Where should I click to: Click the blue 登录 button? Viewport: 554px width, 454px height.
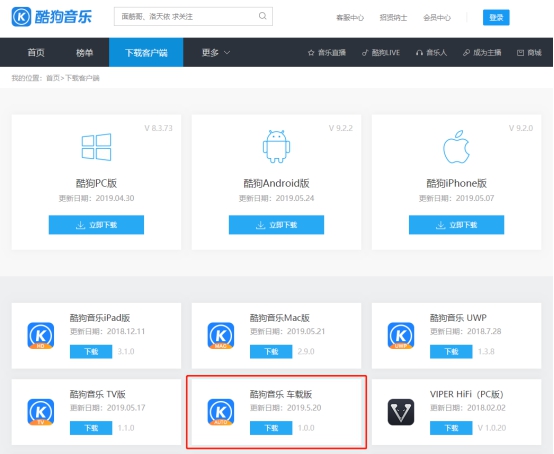[x=496, y=17]
